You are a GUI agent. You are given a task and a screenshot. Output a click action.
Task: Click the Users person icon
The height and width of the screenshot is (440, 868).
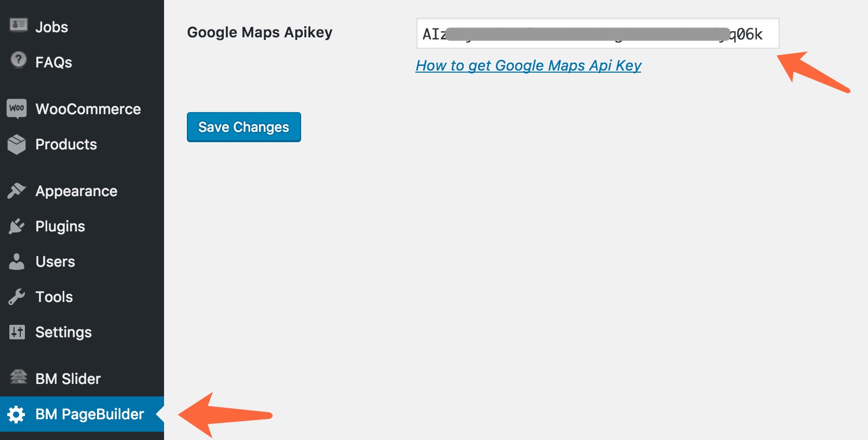(x=17, y=262)
